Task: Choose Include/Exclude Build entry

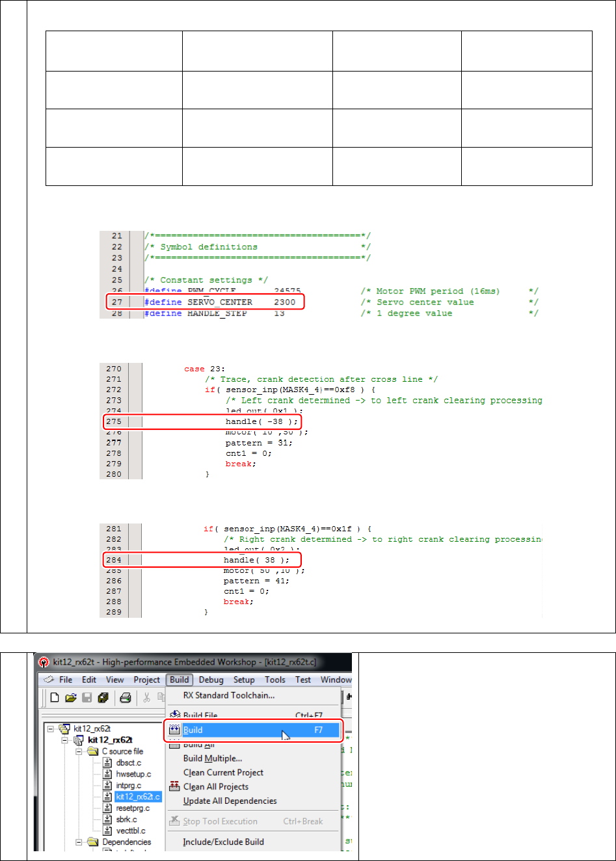Action: click(224, 841)
